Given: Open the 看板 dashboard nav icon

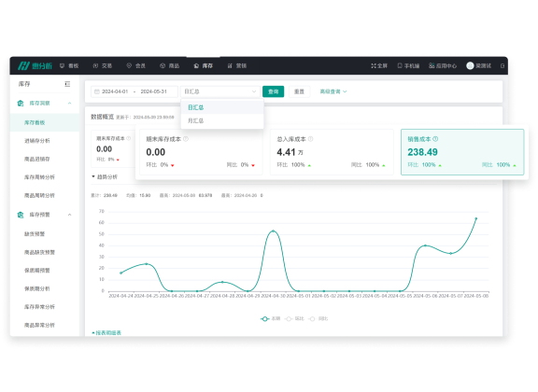Looking at the screenshot, I should 62,65.
